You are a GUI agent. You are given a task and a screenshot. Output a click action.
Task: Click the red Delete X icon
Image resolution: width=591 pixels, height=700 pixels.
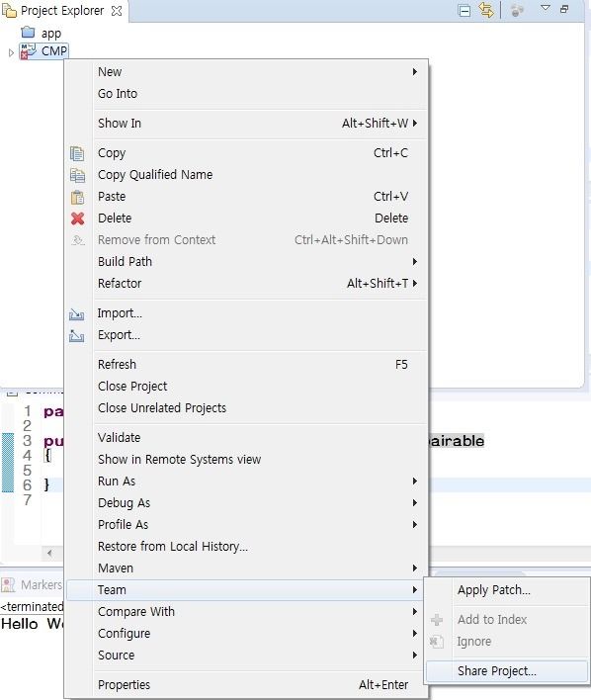tap(77, 219)
